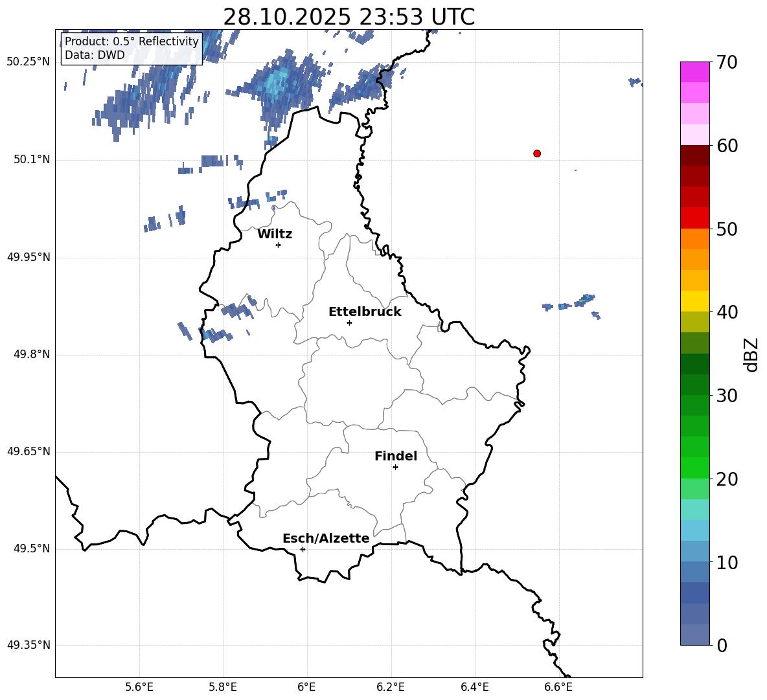This screenshot has width=767, height=700.
Task: Click the 70 tick label on colorbar
Action: click(x=727, y=62)
